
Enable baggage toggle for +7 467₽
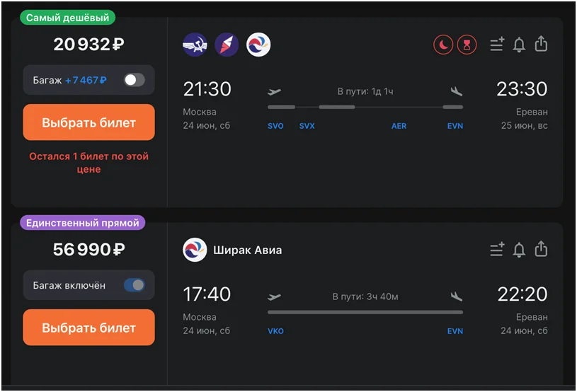tap(134, 80)
